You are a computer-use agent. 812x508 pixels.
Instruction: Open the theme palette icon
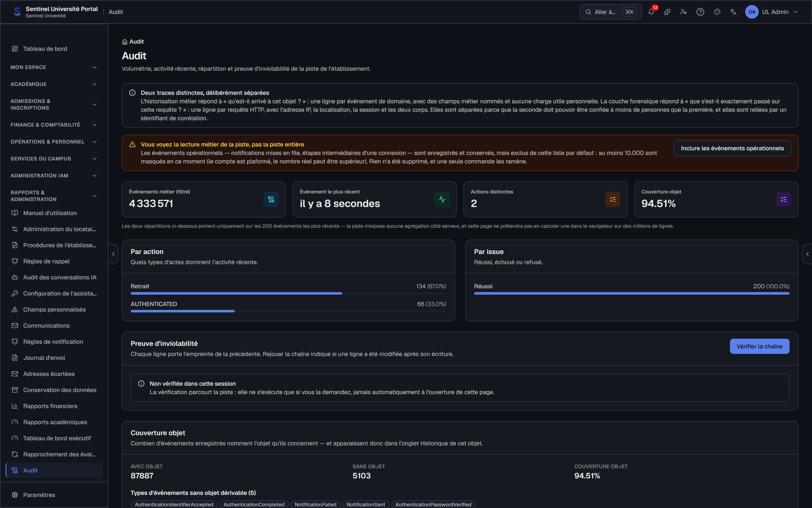point(717,12)
